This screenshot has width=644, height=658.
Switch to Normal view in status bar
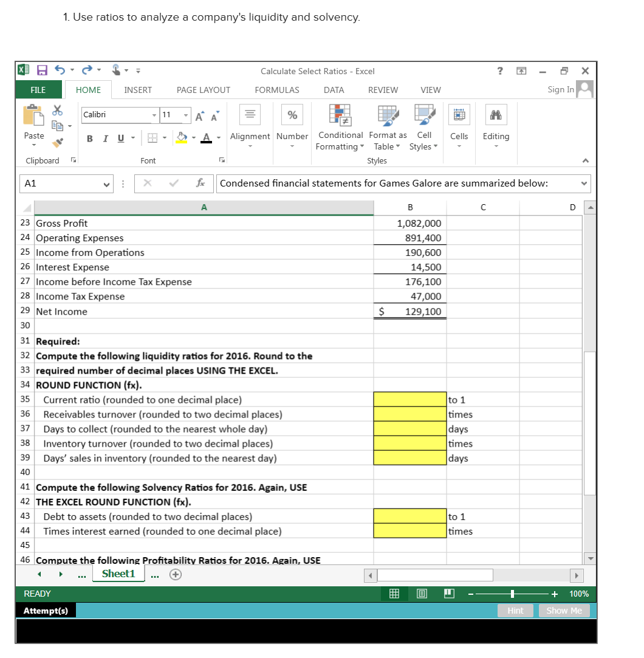click(x=394, y=594)
